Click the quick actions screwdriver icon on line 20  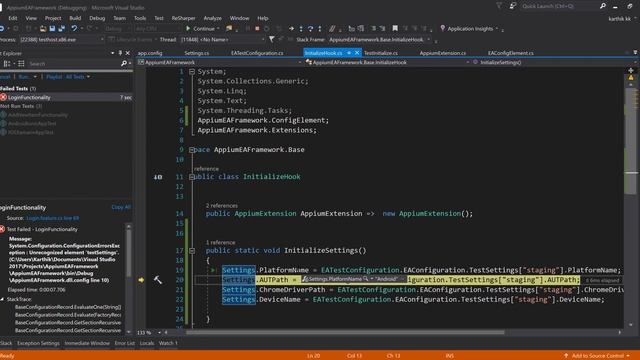pyautogui.click(x=158, y=280)
